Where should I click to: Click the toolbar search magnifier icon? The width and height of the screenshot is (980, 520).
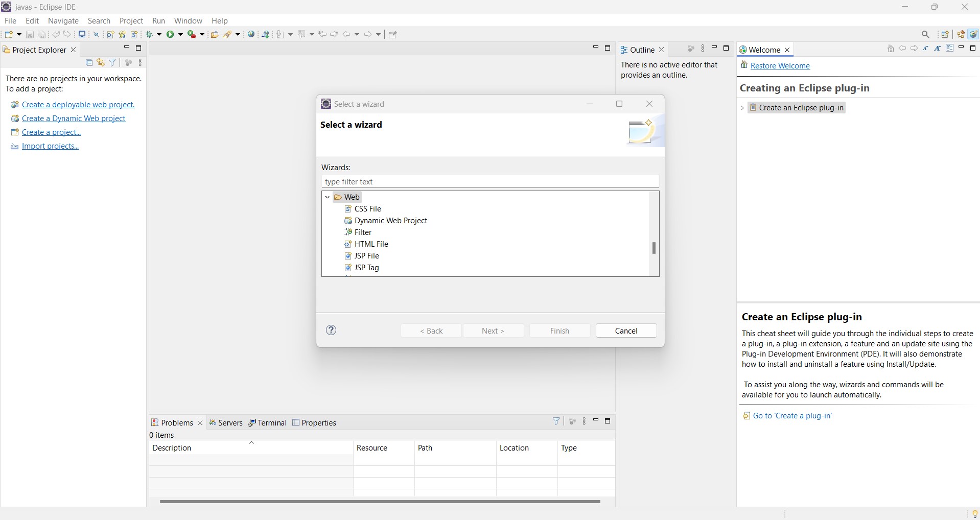925,35
